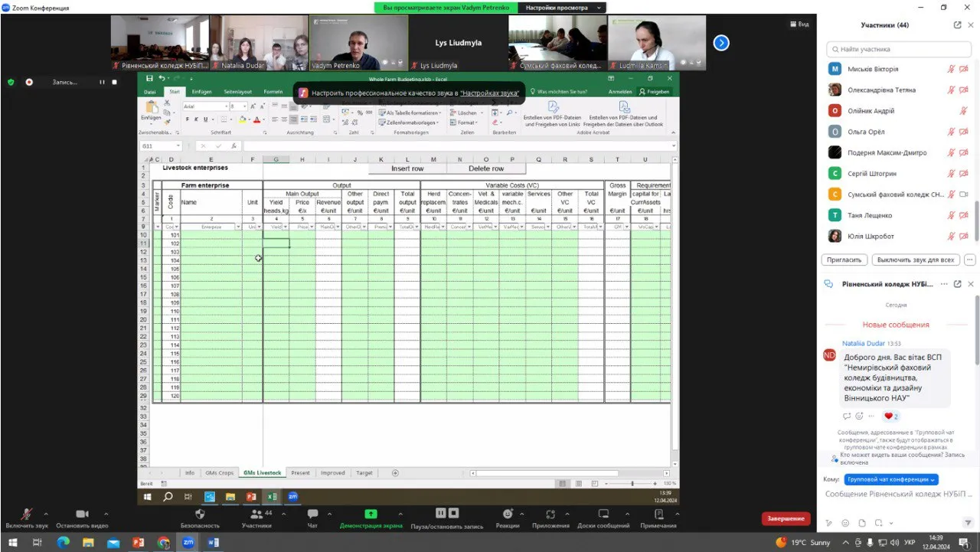Click the Пригласить invite button
This screenshot has width=980, height=552.
click(844, 260)
